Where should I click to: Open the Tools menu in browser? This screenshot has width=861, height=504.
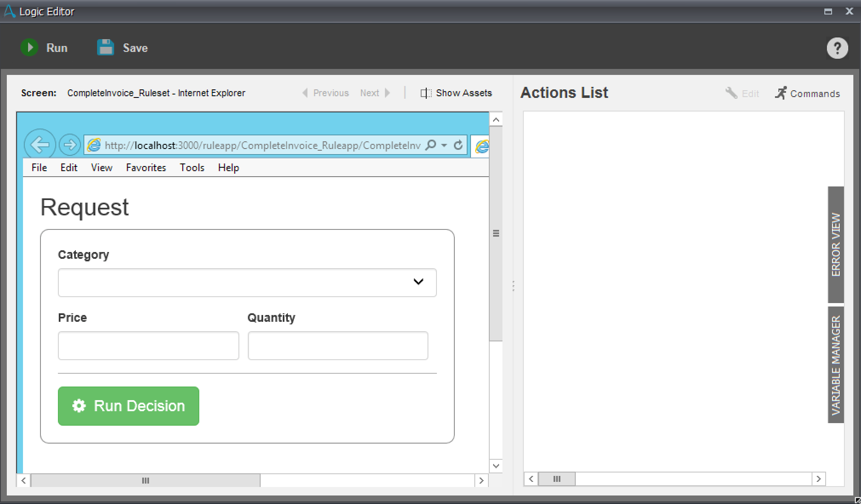(192, 168)
